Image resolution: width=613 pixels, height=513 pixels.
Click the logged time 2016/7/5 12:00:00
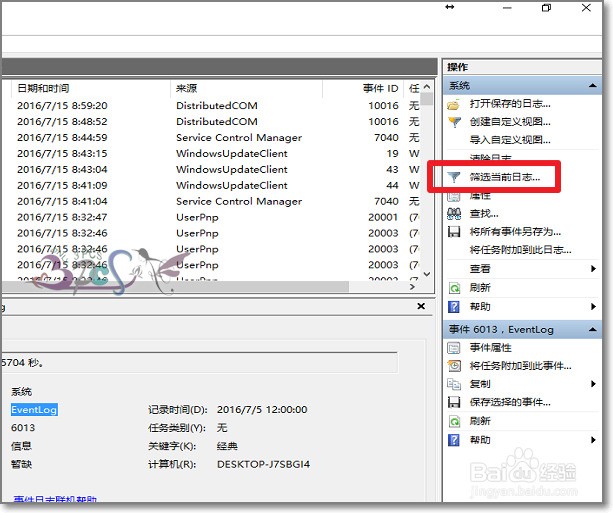tap(262, 410)
